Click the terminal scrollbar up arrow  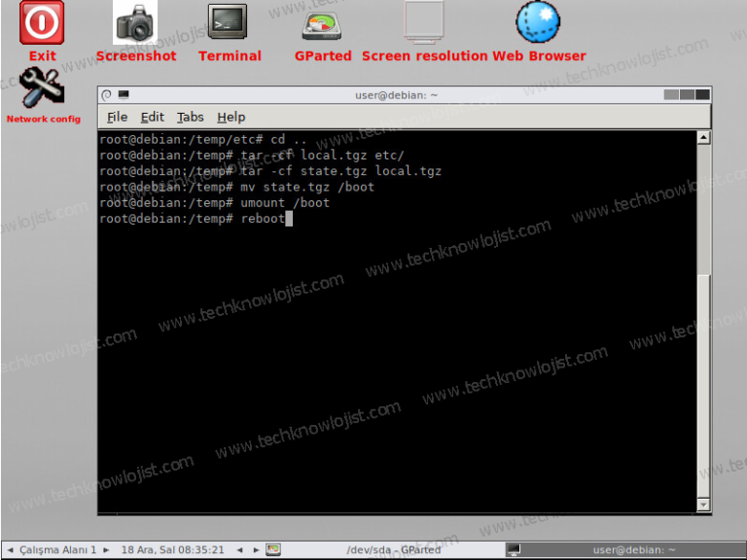point(703,138)
